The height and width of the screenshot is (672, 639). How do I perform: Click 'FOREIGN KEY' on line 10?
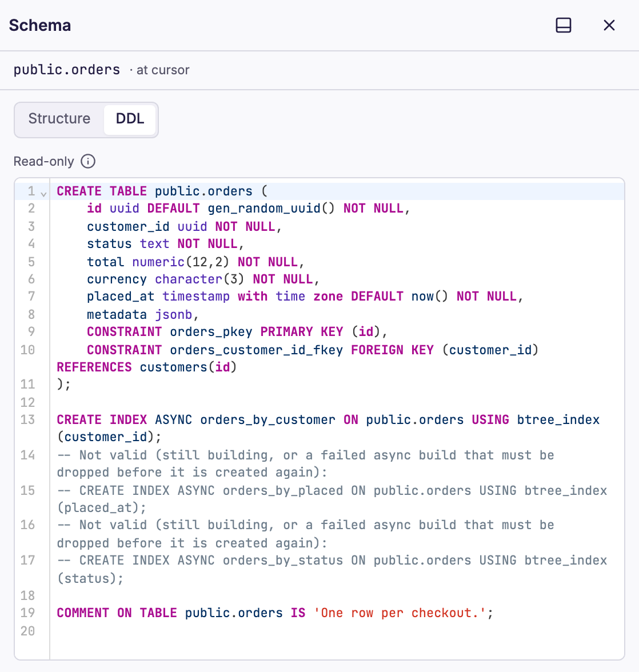coord(392,350)
